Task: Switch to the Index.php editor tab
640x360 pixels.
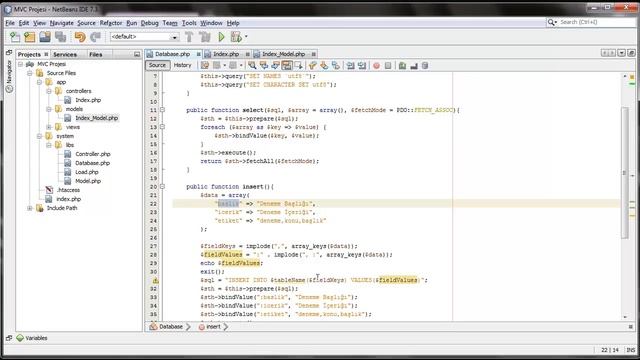Action: click(x=226, y=54)
